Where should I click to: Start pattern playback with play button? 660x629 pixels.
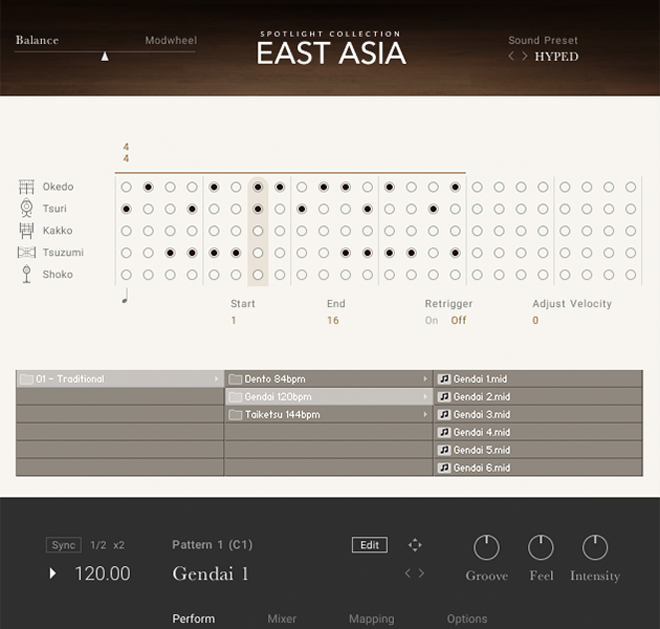(x=53, y=573)
